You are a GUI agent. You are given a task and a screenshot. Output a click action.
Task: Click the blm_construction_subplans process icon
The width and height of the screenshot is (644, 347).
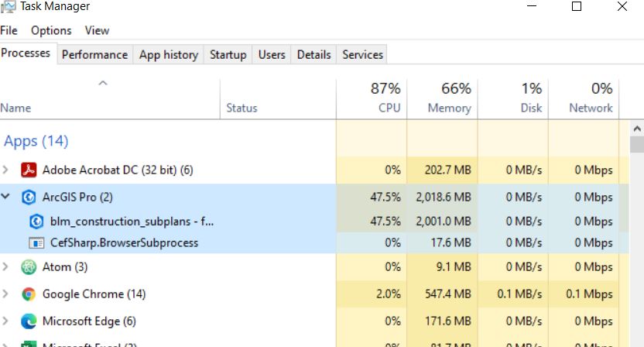pos(36,222)
